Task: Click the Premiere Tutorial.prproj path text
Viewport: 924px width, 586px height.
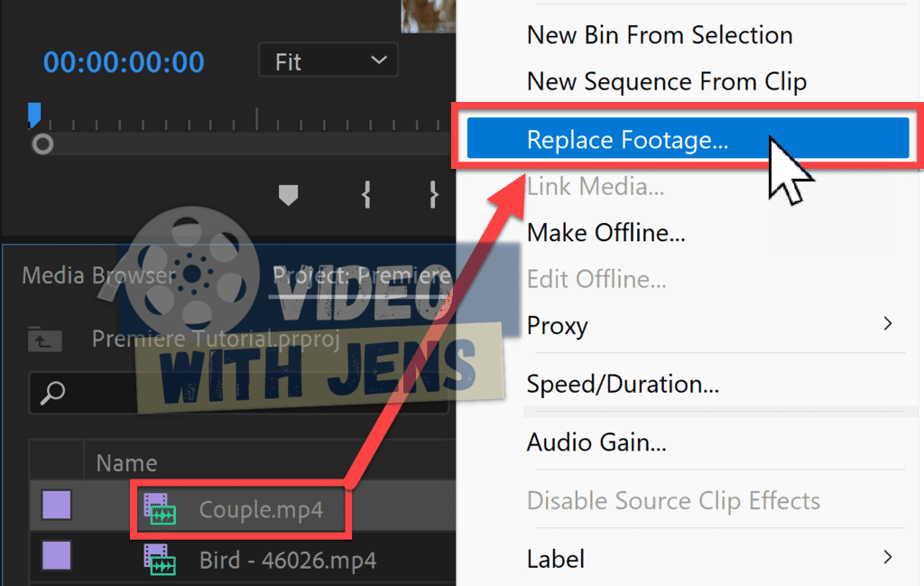Action: (216, 339)
